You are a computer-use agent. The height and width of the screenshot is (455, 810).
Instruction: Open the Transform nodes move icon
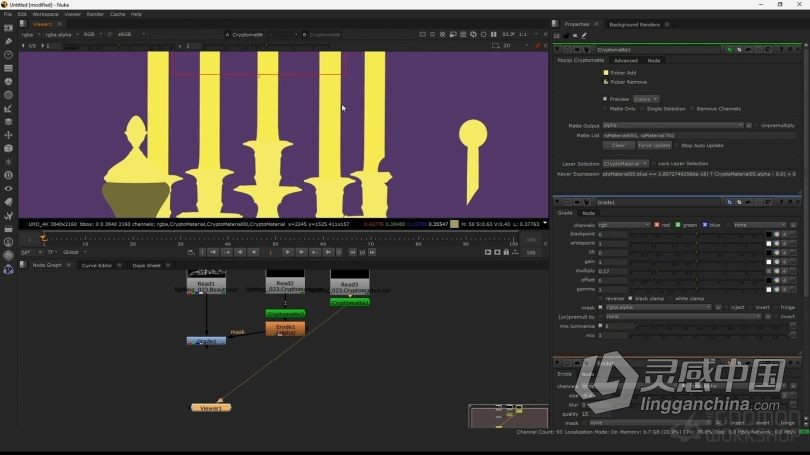8,135
